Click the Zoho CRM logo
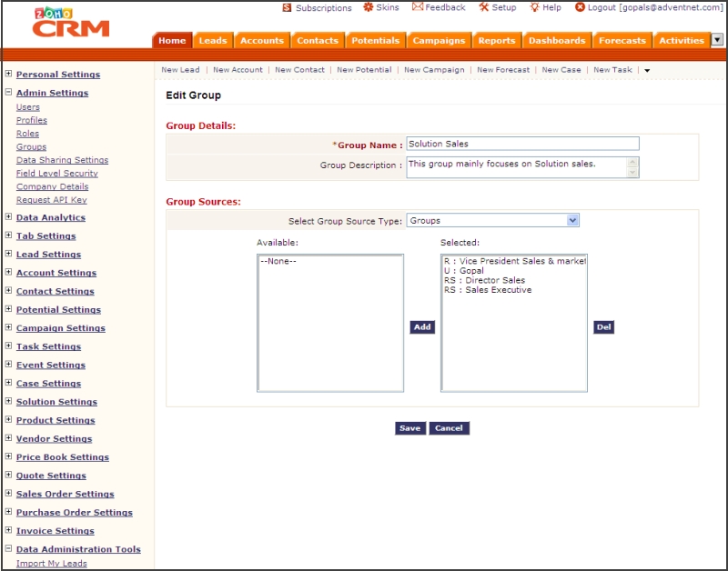Image resolution: width=728 pixels, height=571 pixels. (71, 22)
